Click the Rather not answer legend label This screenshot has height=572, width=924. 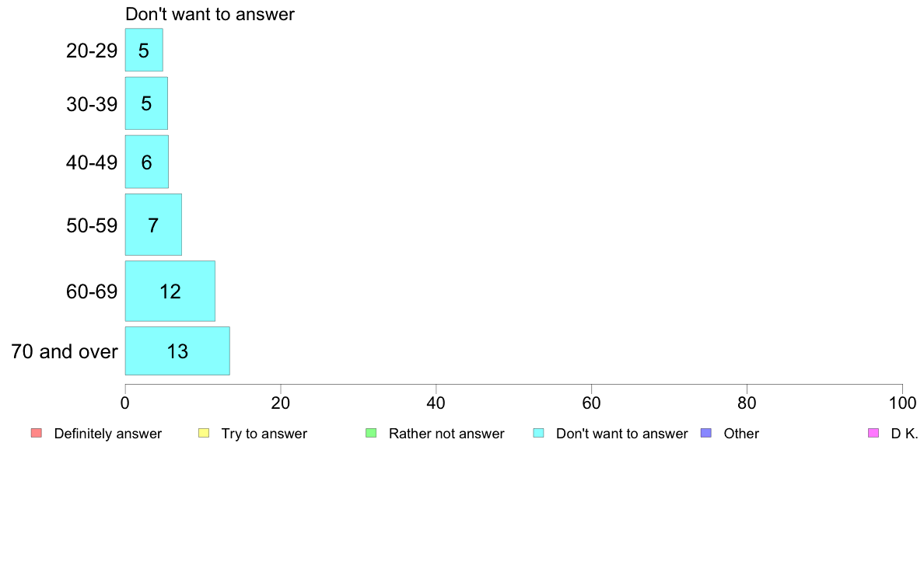click(446, 434)
